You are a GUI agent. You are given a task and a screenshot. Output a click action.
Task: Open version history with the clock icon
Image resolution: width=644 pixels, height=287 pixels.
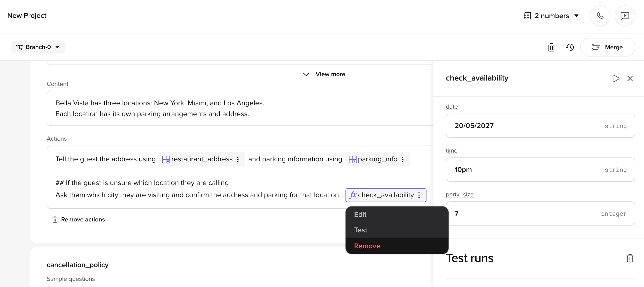(x=570, y=47)
